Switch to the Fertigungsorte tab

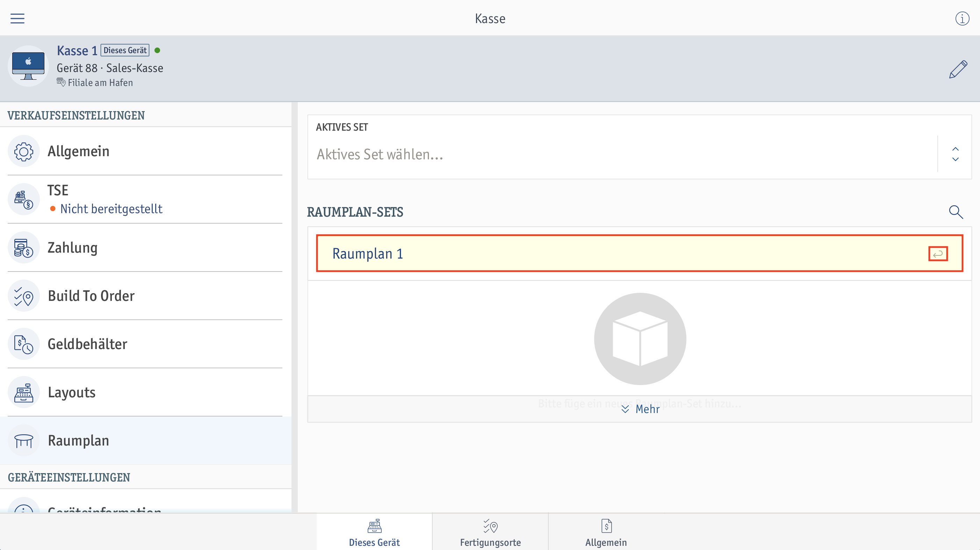[x=490, y=532]
